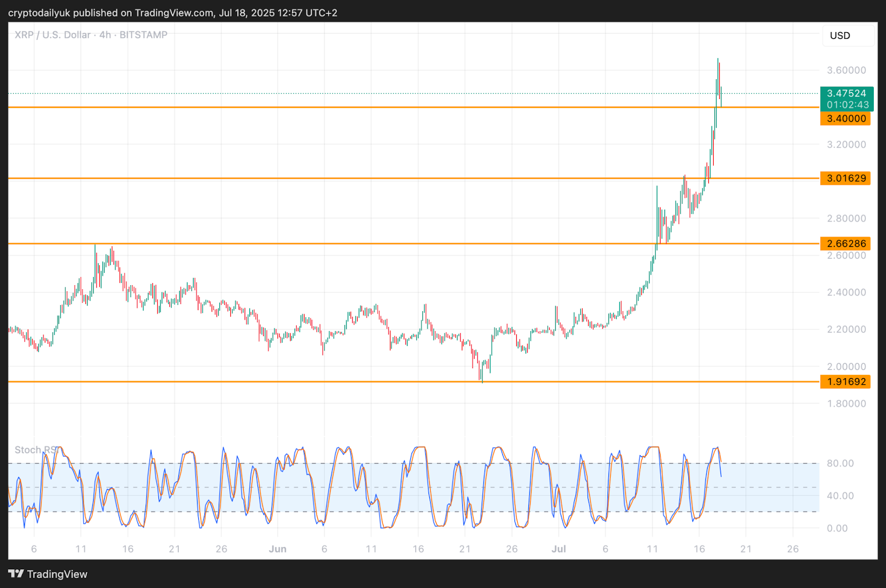Image resolution: width=886 pixels, height=588 pixels.
Task: Click the cryptodailyuk published header text
Action: click(173, 13)
